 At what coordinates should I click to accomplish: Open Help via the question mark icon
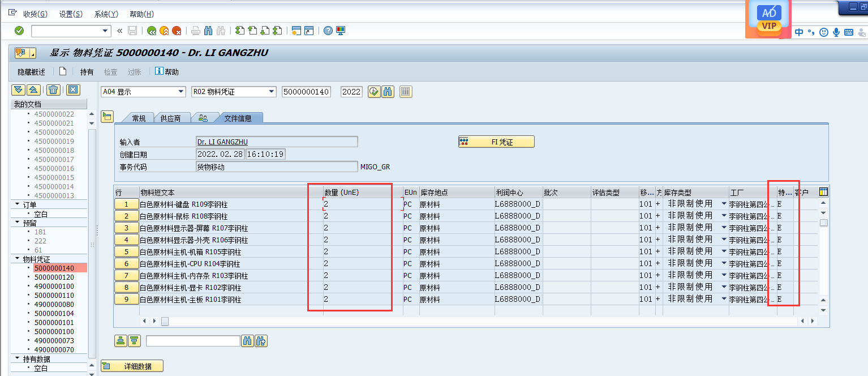327,31
